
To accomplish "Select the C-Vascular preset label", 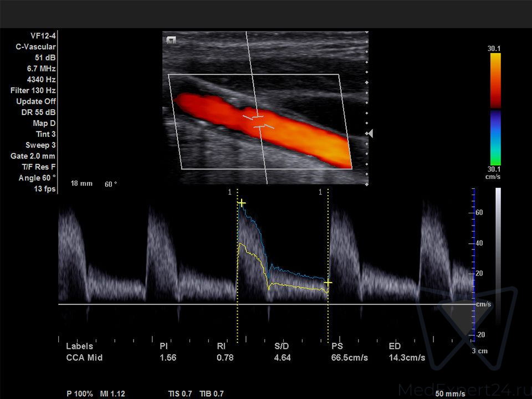I will pyautogui.click(x=35, y=47).
